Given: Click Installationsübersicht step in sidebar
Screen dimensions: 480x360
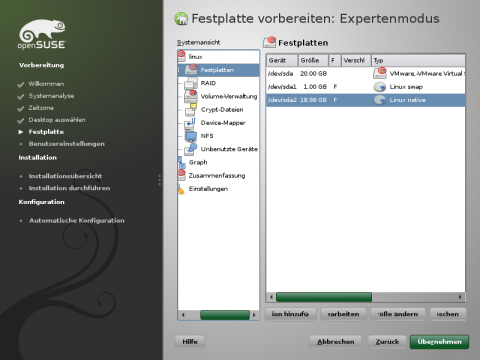Looking at the screenshot, I should click(65, 176).
